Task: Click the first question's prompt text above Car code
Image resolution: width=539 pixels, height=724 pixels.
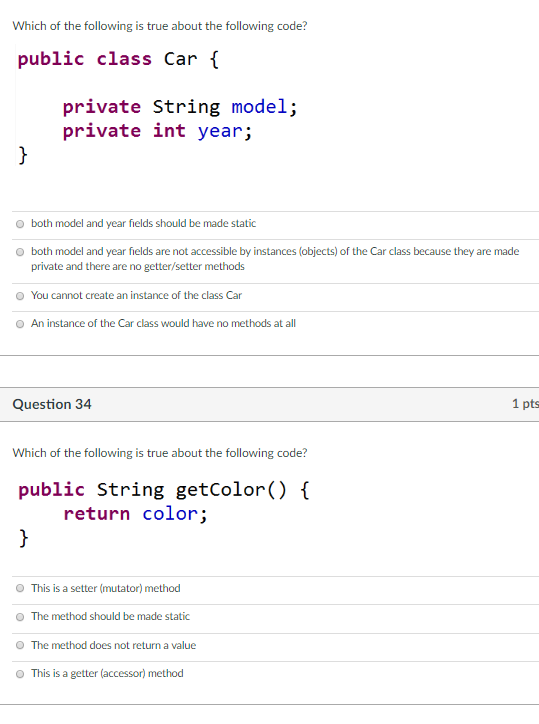Action: point(160,26)
